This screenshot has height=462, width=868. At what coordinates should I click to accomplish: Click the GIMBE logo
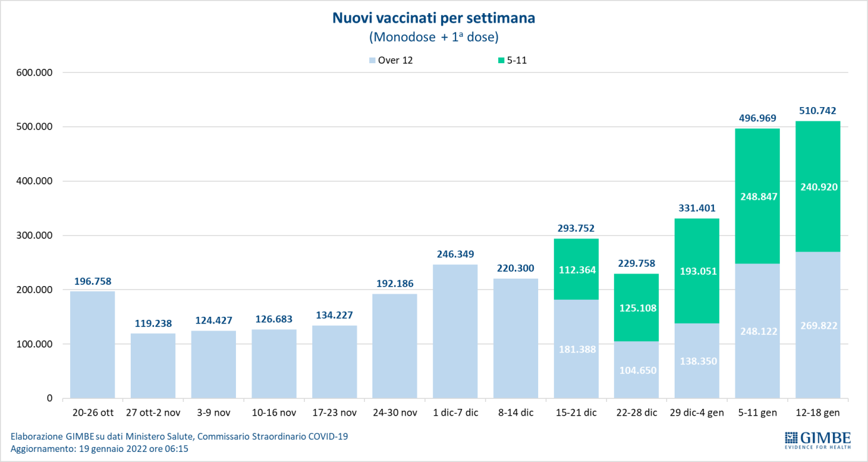(817, 440)
